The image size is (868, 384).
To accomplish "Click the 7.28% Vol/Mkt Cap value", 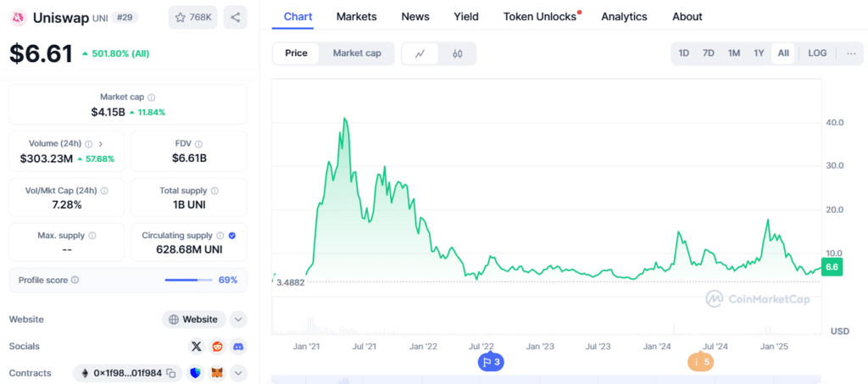I will 67,205.
